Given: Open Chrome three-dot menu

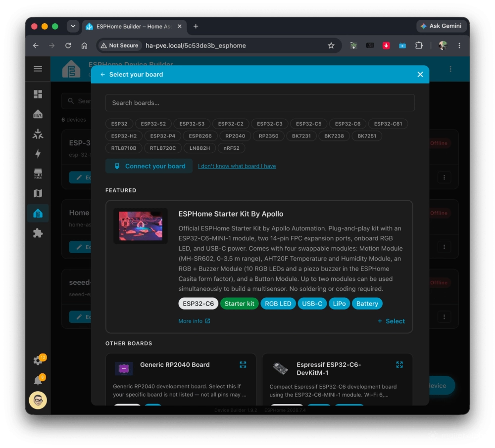Looking at the screenshot, I should 459,45.
